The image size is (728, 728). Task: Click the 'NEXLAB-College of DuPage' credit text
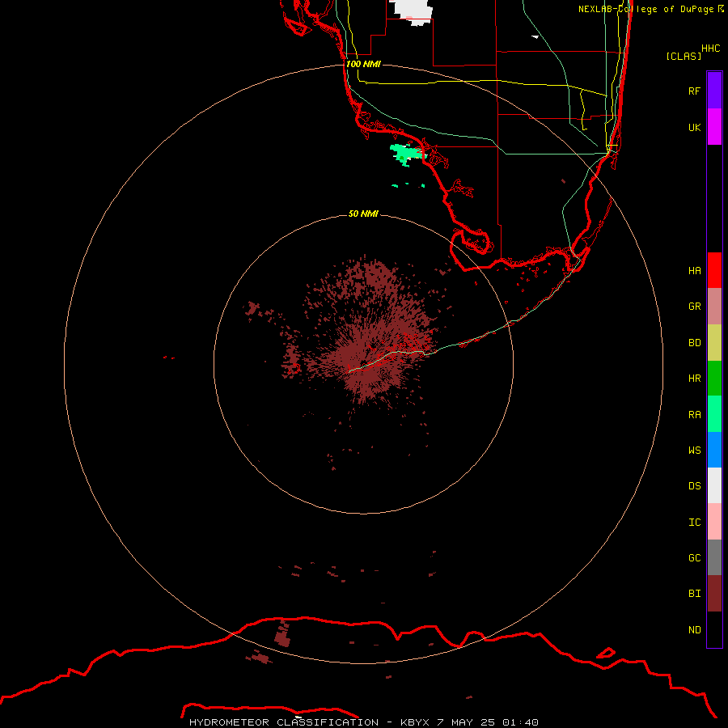[x=645, y=9]
